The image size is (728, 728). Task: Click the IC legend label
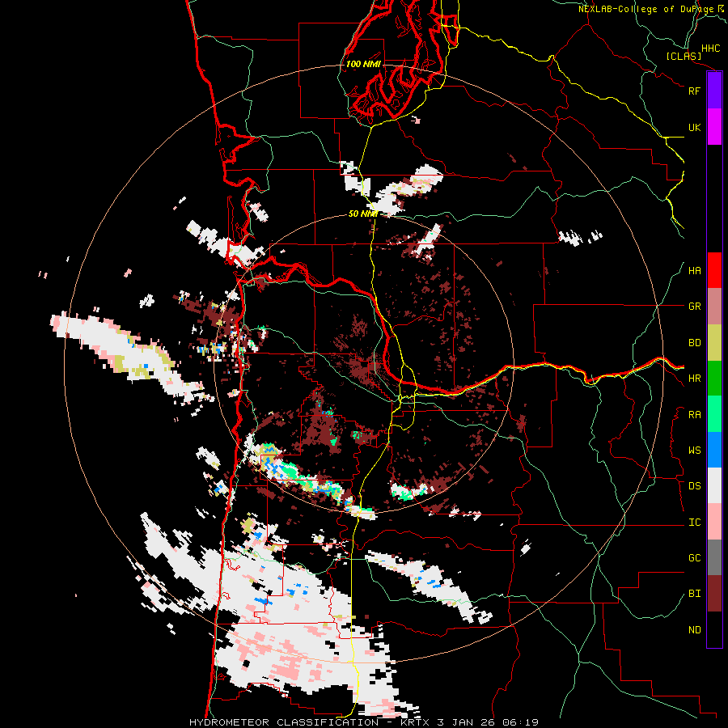pyautogui.click(x=694, y=523)
